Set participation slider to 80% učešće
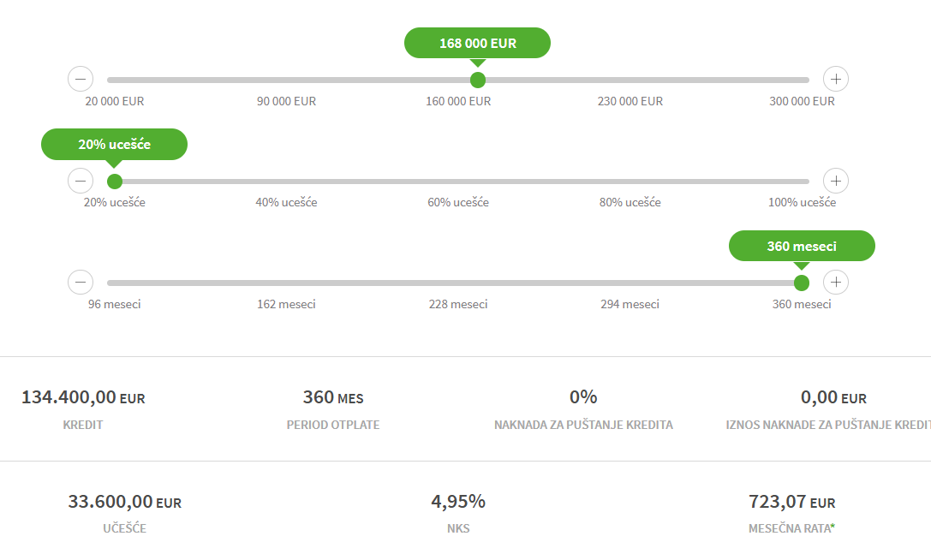Viewport: 931px width, 560px height. click(630, 181)
